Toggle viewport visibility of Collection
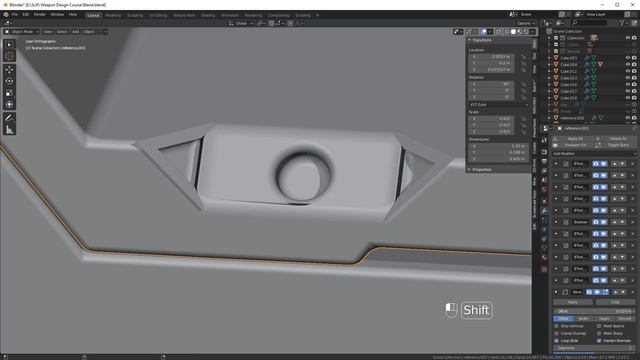The image size is (640, 360). [x=628, y=38]
